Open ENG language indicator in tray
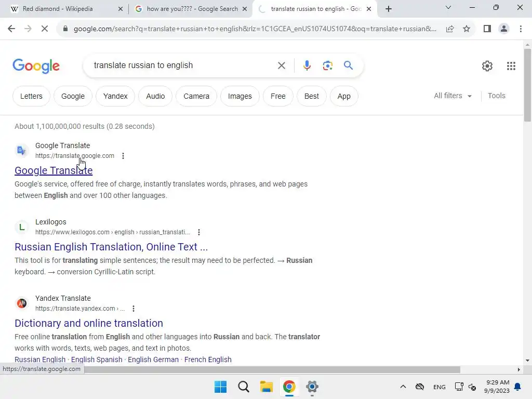 point(440,387)
